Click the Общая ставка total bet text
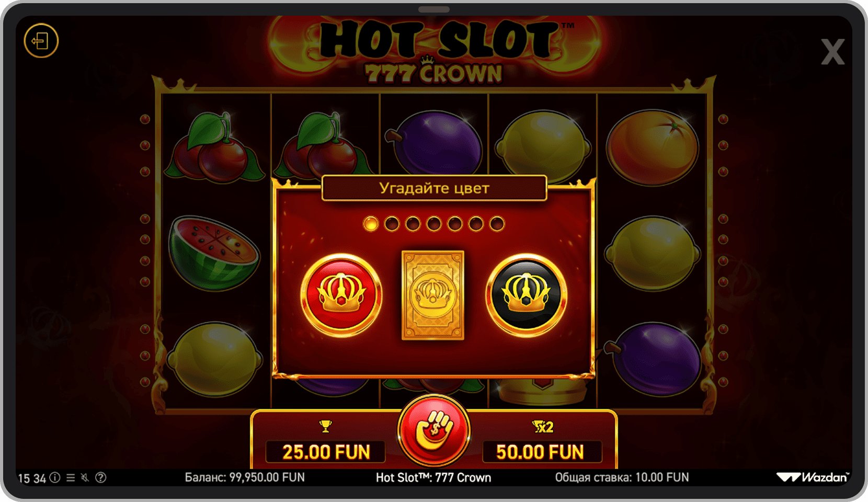The image size is (868, 502). (x=622, y=477)
